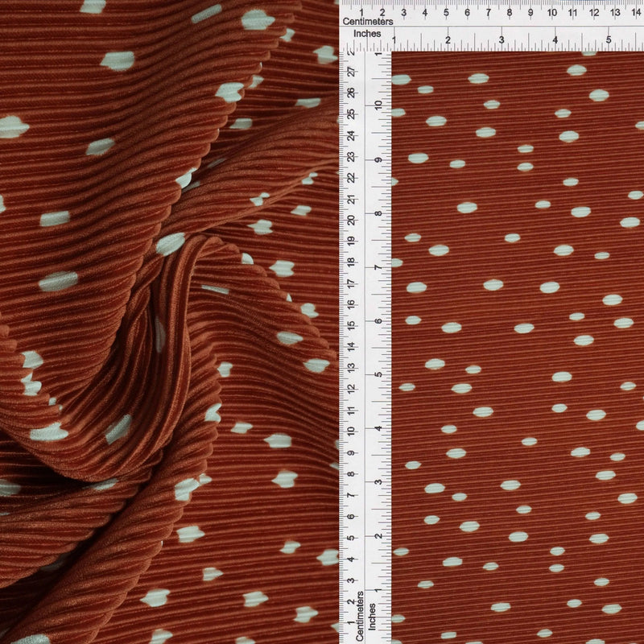Click the vertical 'Inches' label on side ruler

372,617
